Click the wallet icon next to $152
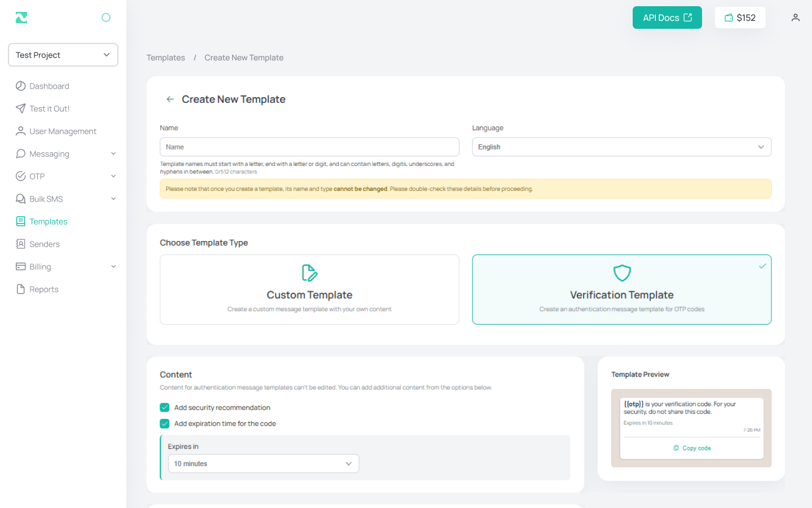Screen dimensions: 812x508 pyautogui.click(x=729, y=17)
